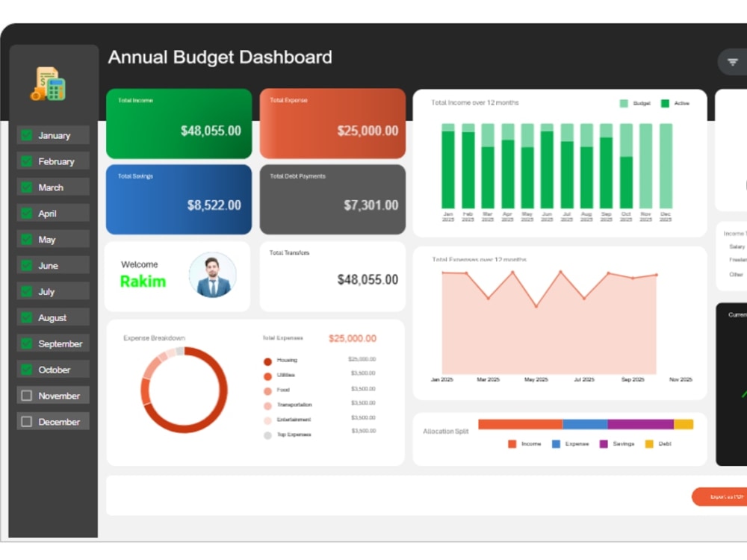Image resolution: width=747 pixels, height=560 pixels.
Task: Click the $48,055.00 Total Income amount
Action: 211,131
